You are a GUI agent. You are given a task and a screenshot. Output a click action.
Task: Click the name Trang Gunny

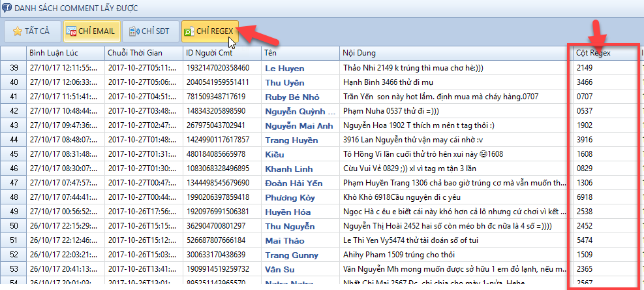[x=291, y=255]
